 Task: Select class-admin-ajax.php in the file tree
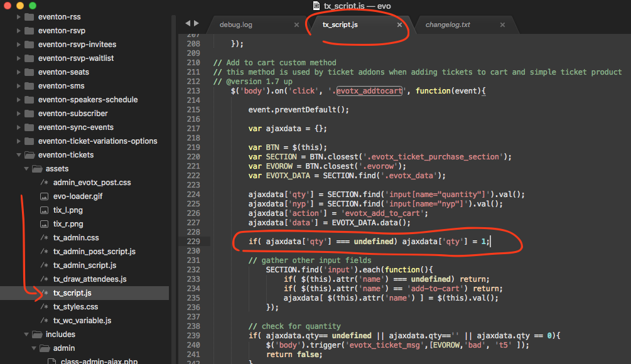pyautogui.click(x=99, y=361)
